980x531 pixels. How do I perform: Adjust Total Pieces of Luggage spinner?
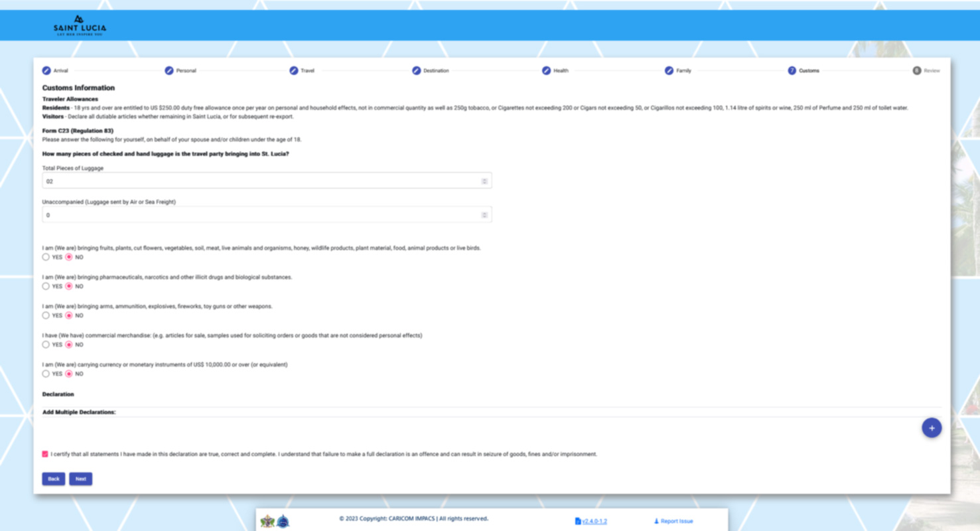pos(484,181)
